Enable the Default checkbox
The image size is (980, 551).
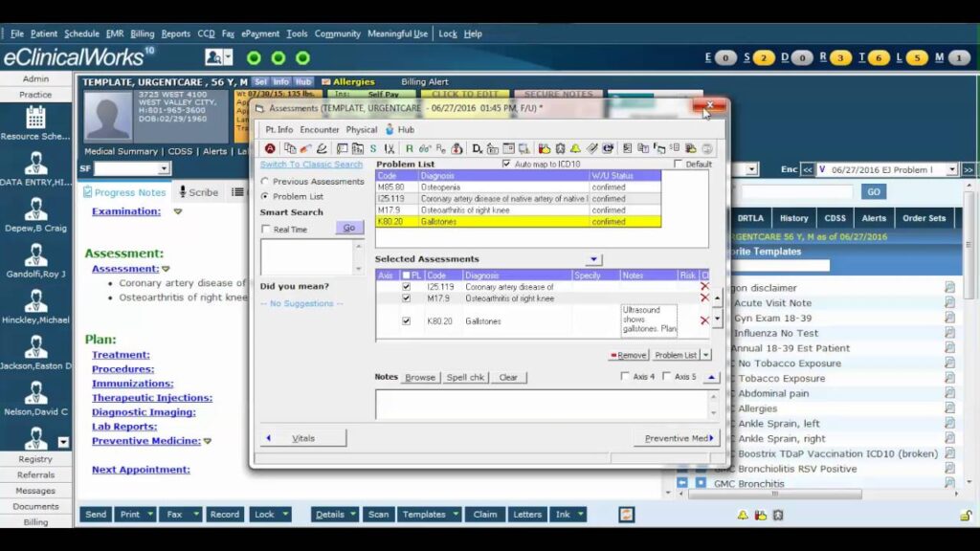tap(679, 164)
